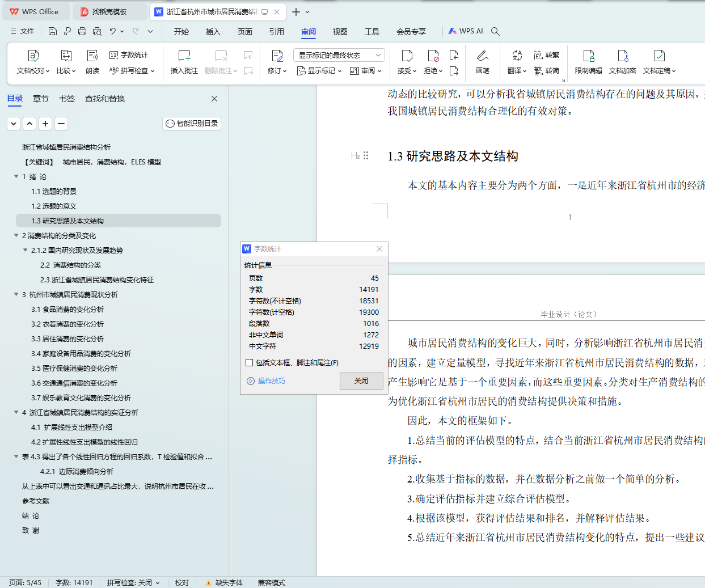Viewport: 705px width, 588px height.
Task: Select 4.2.1 边际消费倾向分析 outline entry
Action: (77, 471)
